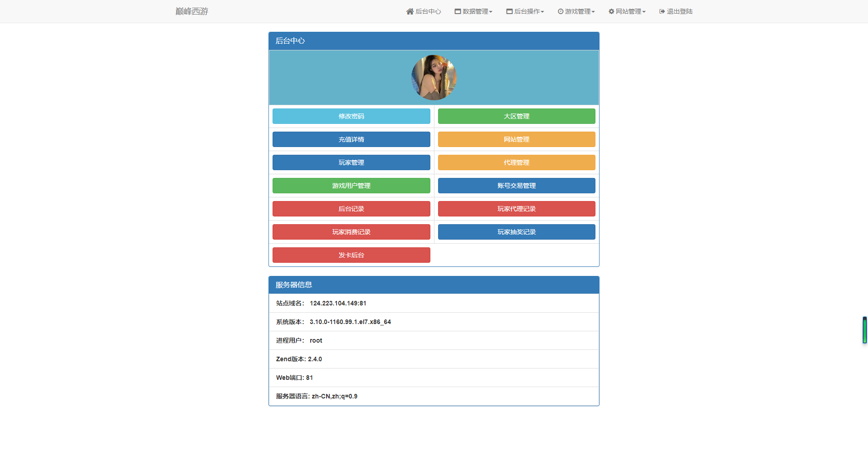Click the 后台记录 red button
868x457 pixels.
pyautogui.click(x=351, y=209)
